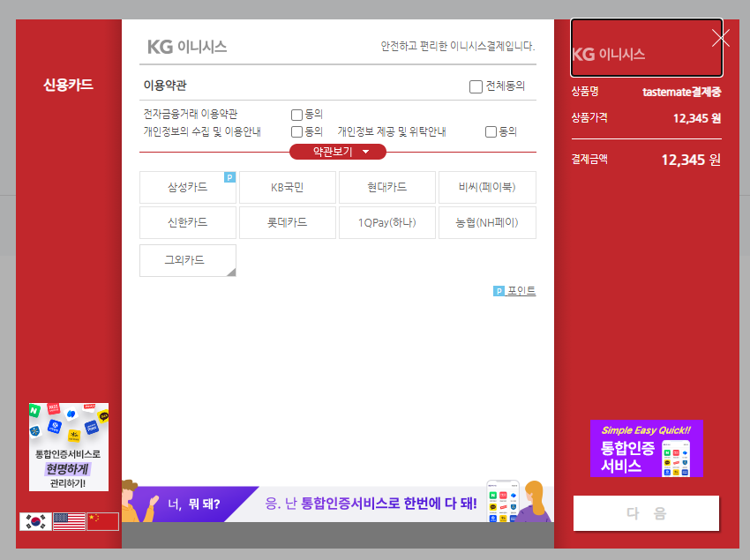Click the bottom 너, 뭐 돼? banner
This screenshot has height=560, width=750.
click(x=338, y=502)
